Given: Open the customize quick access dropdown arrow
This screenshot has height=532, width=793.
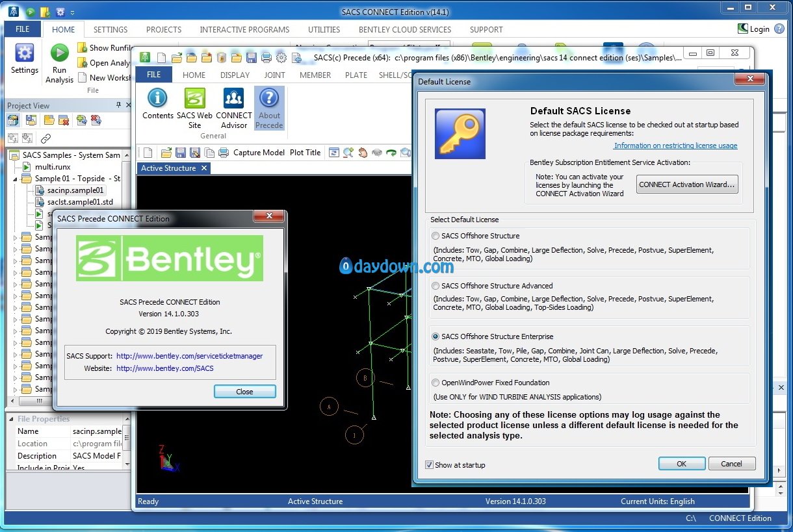Looking at the screenshot, I should 72,12.
